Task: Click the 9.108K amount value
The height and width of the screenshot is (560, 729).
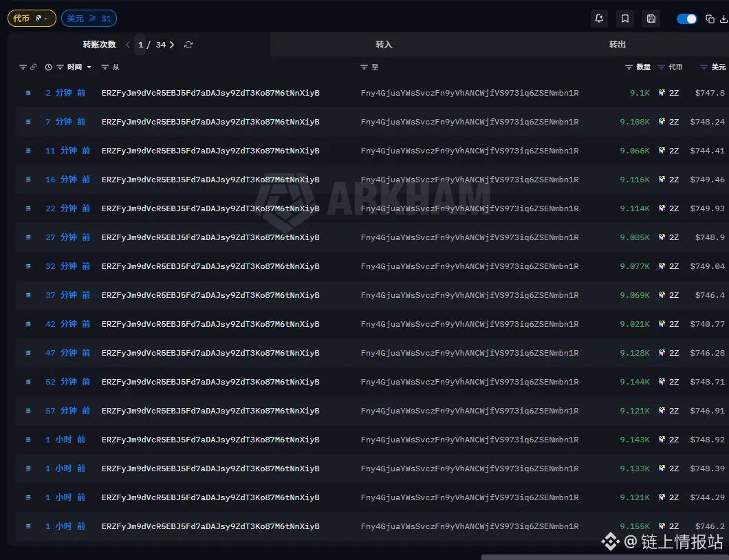Action: (635, 122)
